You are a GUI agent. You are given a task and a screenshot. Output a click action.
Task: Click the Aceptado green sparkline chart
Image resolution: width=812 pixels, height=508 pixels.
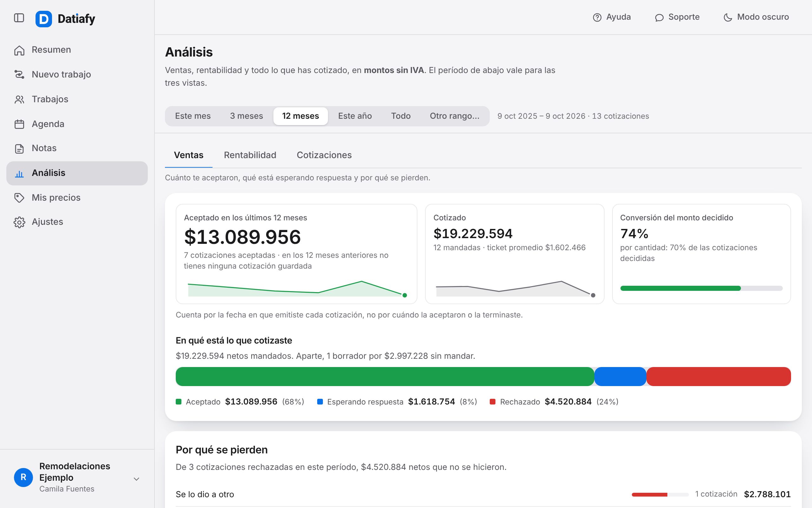tap(297, 289)
